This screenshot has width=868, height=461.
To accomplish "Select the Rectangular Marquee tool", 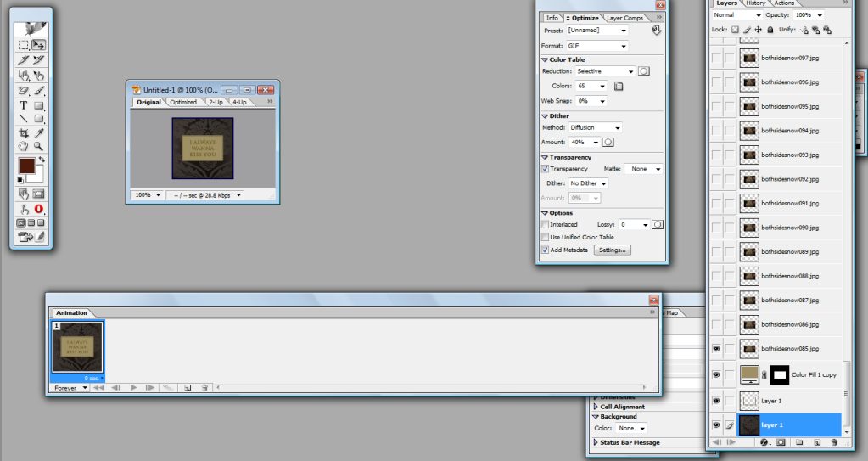I will click(23, 45).
